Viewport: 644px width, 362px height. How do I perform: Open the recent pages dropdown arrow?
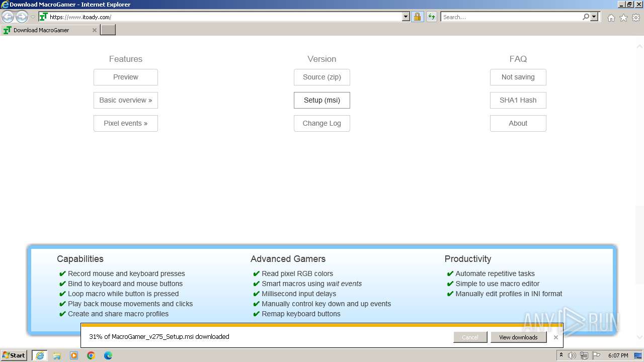(33, 17)
